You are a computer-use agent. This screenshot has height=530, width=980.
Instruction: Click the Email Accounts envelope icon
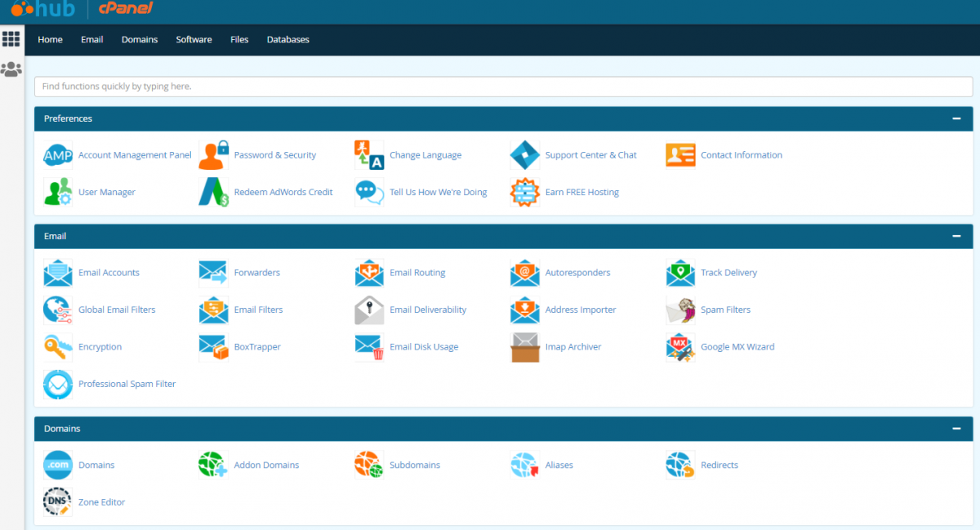pyautogui.click(x=58, y=273)
